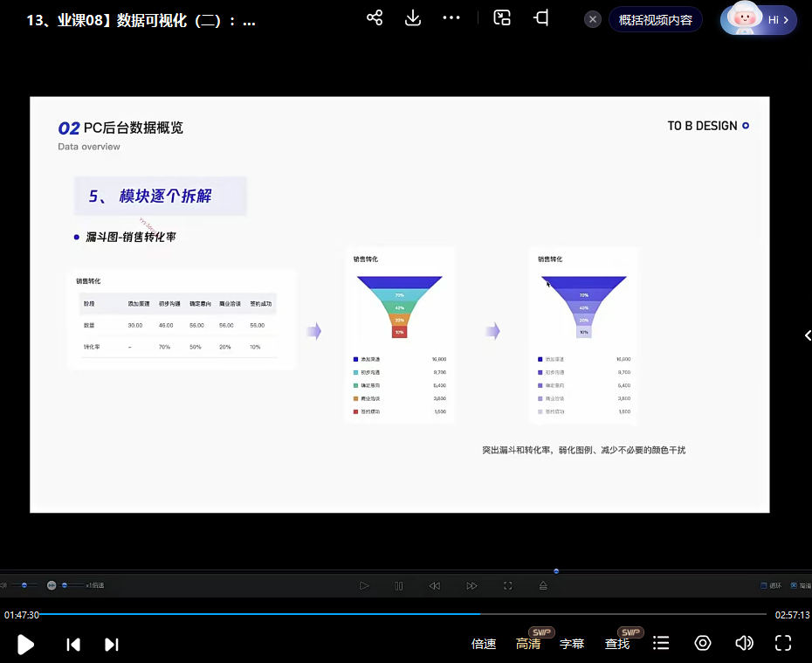The height and width of the screenshot is (663, 812).
Task: Click the 概括视频内容 button
Action: coord(655,19)
